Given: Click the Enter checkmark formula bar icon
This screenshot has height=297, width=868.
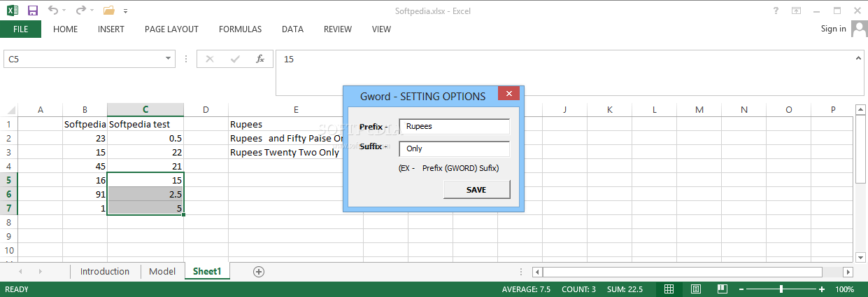Looking at the screenshot, I should 235,60.
